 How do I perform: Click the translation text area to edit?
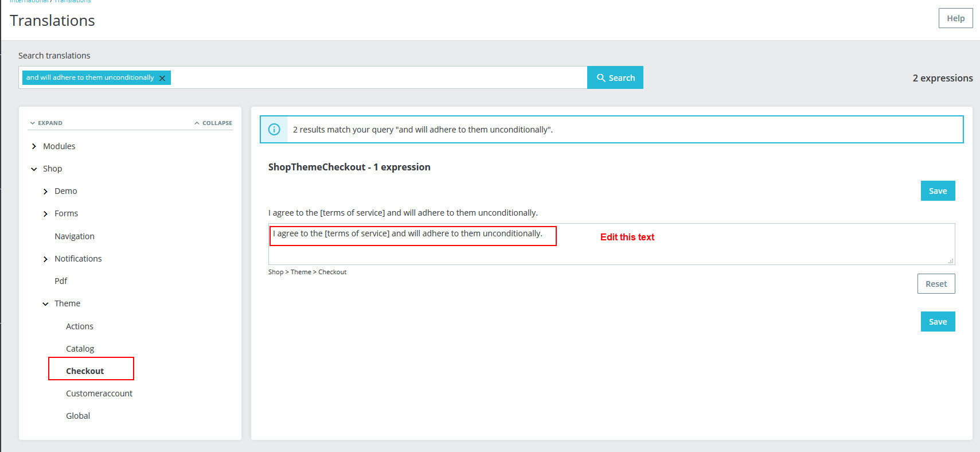[x=611, y=244]
